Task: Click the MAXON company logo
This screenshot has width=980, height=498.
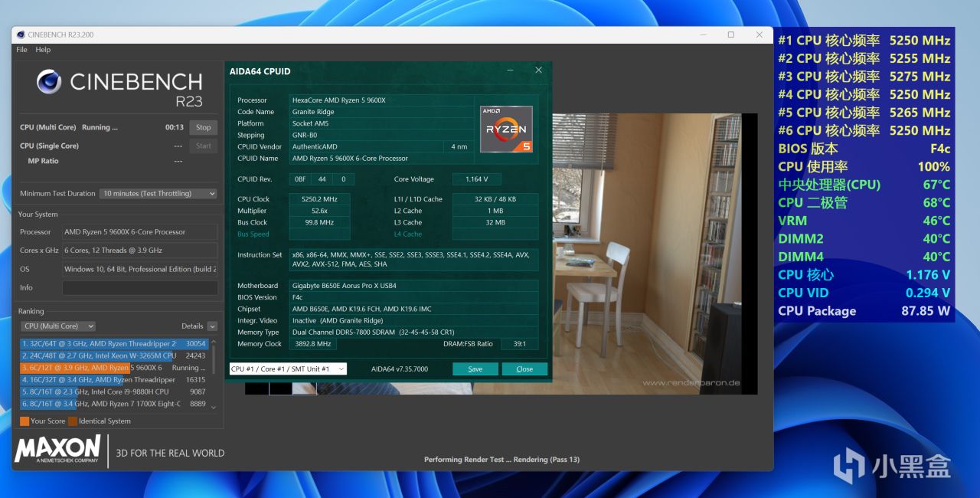Action: [57, 449]
